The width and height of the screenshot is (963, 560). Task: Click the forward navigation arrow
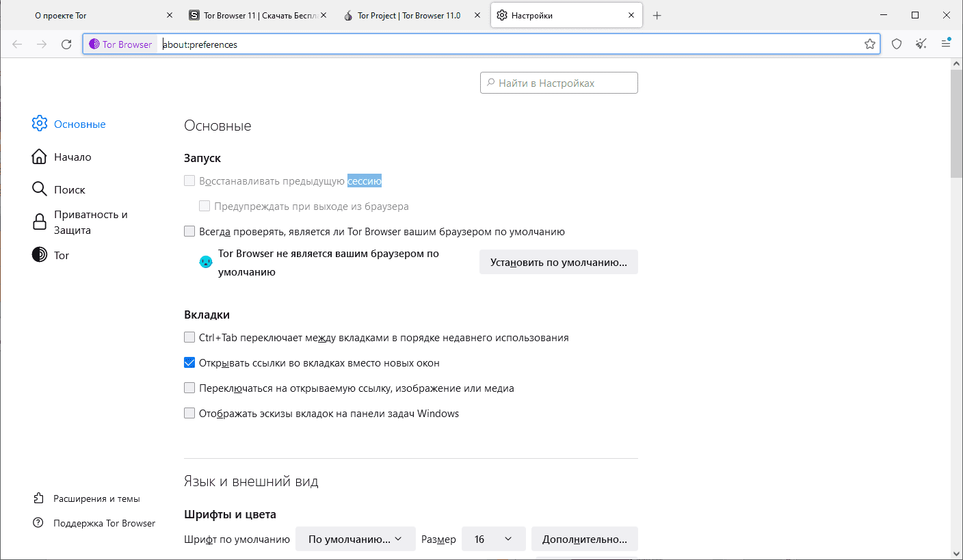coord(42,44)
